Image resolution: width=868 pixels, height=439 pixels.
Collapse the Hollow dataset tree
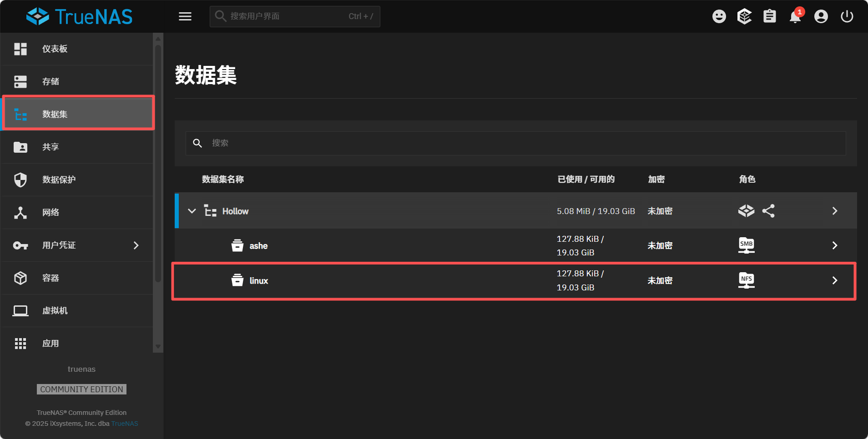(x=192, y=211)
